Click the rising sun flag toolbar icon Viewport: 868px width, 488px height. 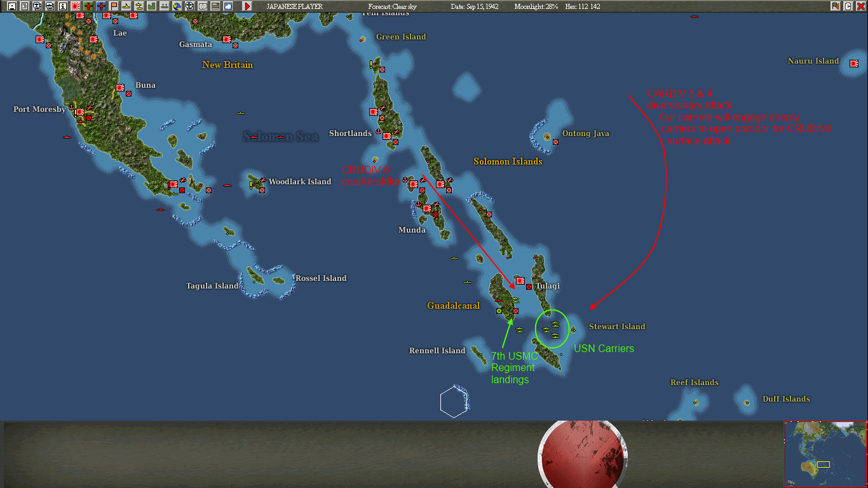tap(75, 6)
